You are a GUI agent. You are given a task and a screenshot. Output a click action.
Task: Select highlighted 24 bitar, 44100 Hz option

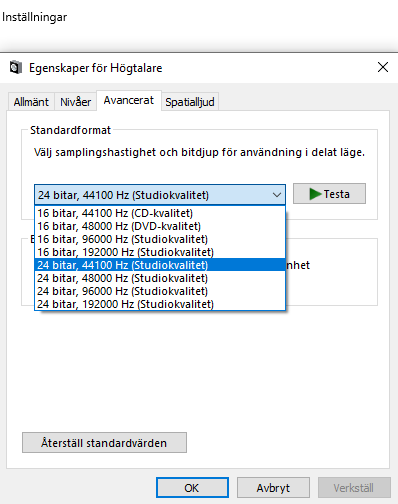pyautogui.click(x=160, y=265)
